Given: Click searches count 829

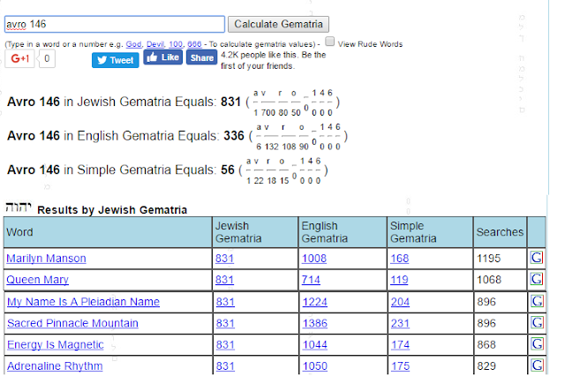Looking at the screenshot, I should coord(486,366).
